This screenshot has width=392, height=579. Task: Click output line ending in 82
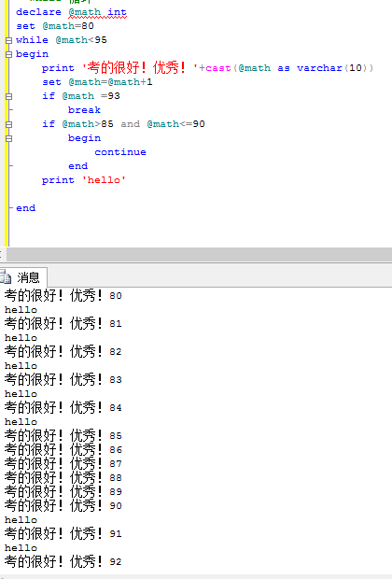(63, 351)
